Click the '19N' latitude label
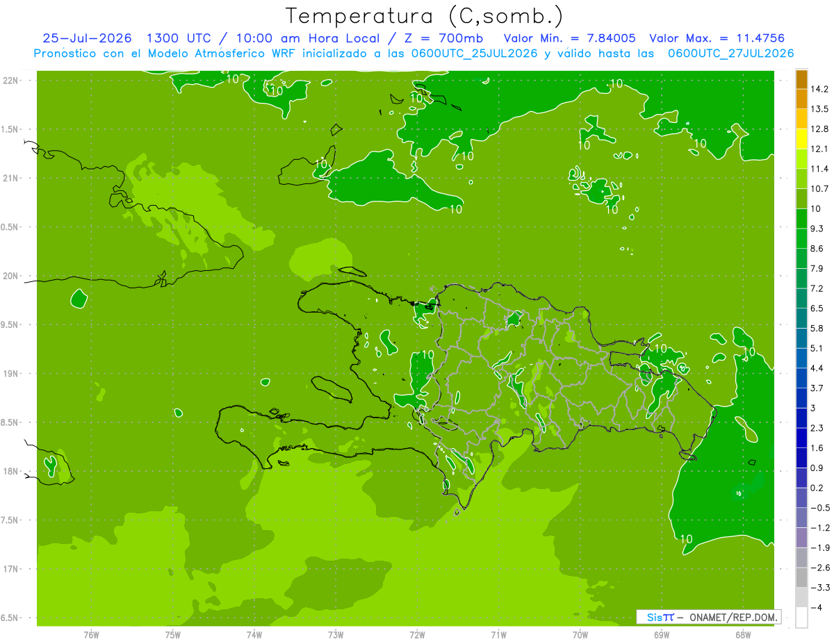 coord(10,374)
